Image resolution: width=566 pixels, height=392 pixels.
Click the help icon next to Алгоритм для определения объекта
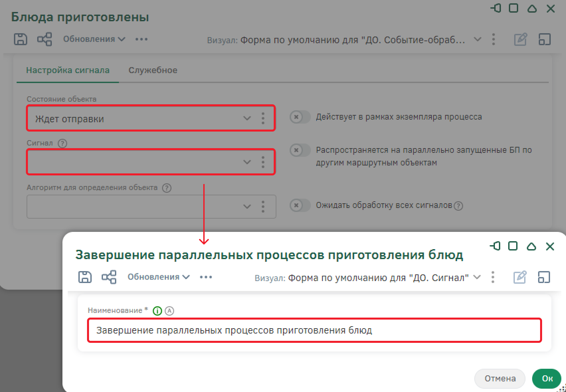[167, 188]
